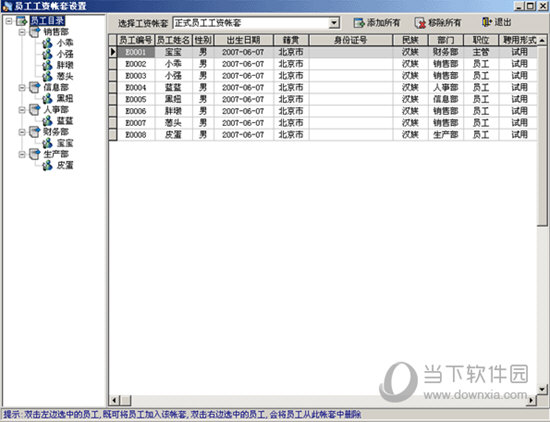550x422 pixels.
Task: Click the 退出 (exit) door icon
Action: point(487,22)
